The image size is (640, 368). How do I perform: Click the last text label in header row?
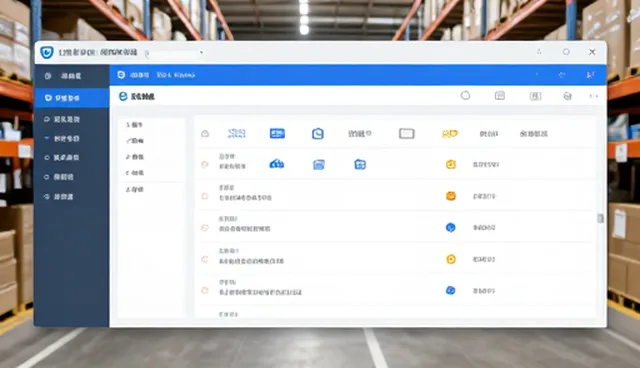[533, 134]
